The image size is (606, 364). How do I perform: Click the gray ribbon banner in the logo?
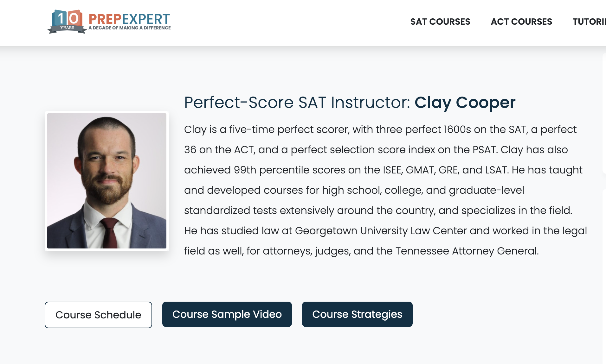point(67,28)
